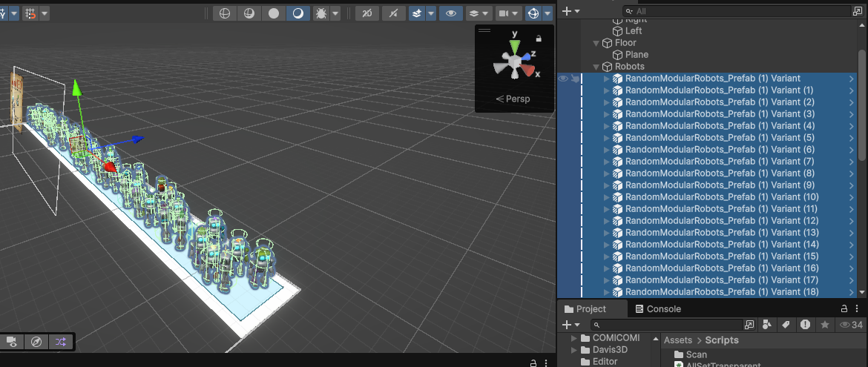The image size is (868, 367).
Task: Select RandomModularRobots_Prefab (1) Variant (7)
Action: pyautogui.click(x=719, y=161)
